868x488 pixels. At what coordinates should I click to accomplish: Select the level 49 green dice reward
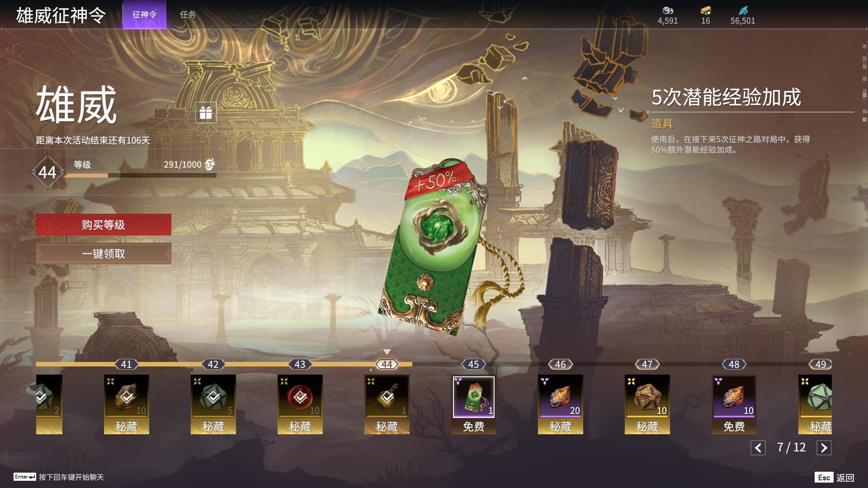point(815,404)
